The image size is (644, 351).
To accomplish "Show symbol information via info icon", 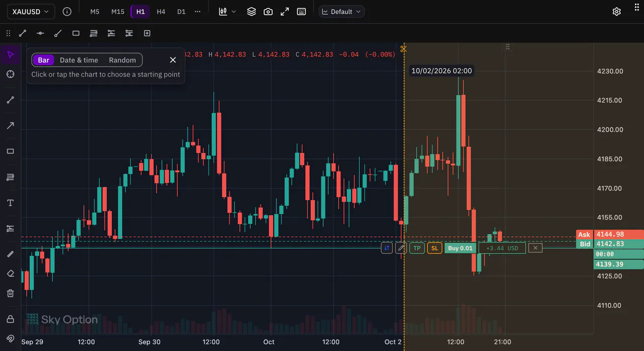I will coord(67,12).
